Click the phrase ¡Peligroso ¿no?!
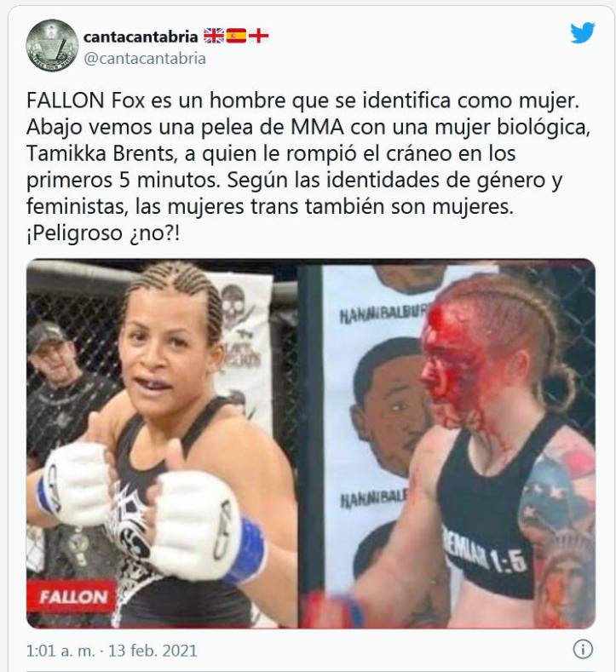 click(x=103, y=233)
